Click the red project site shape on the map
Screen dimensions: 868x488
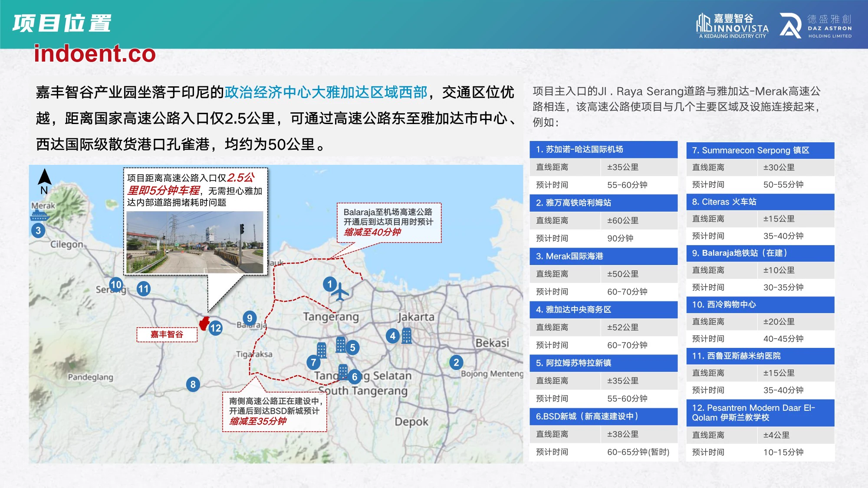(x=204, y=323)
